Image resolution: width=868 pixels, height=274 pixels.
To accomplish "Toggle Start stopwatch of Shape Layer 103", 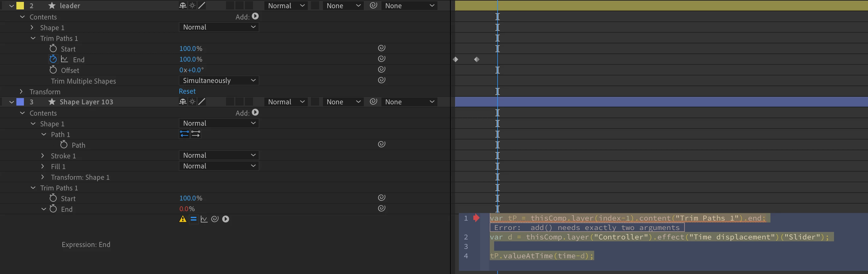I will pos(53,198).
